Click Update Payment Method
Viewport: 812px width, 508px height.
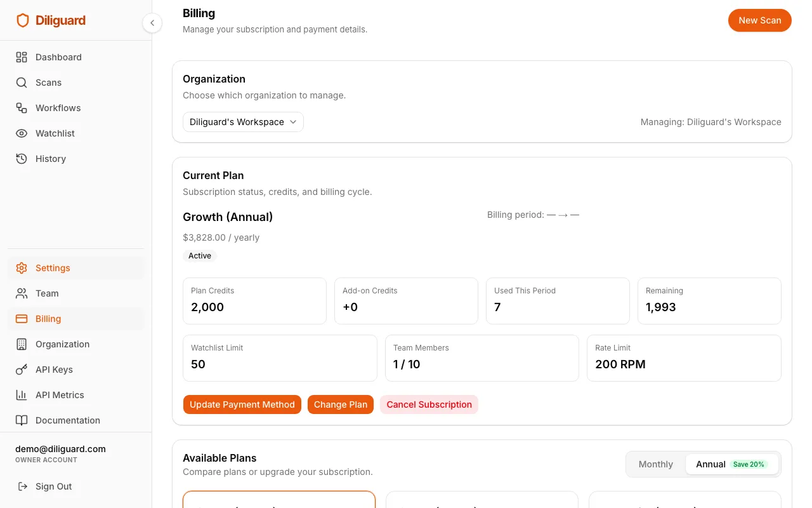(242, 404)
